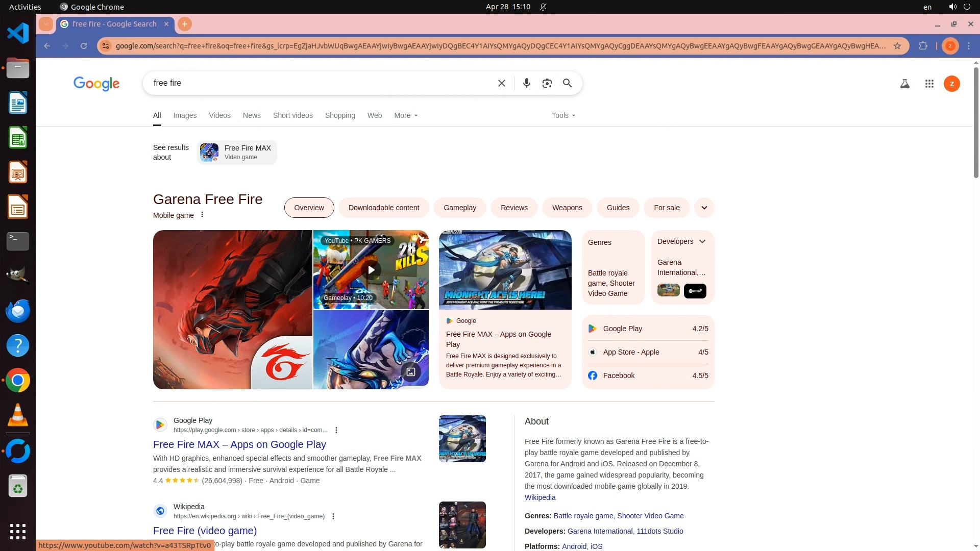Open Chrome extensions puzzle icon
Image resolution: width=980 pixels, height=551 pixels.
tap(923, 46)
